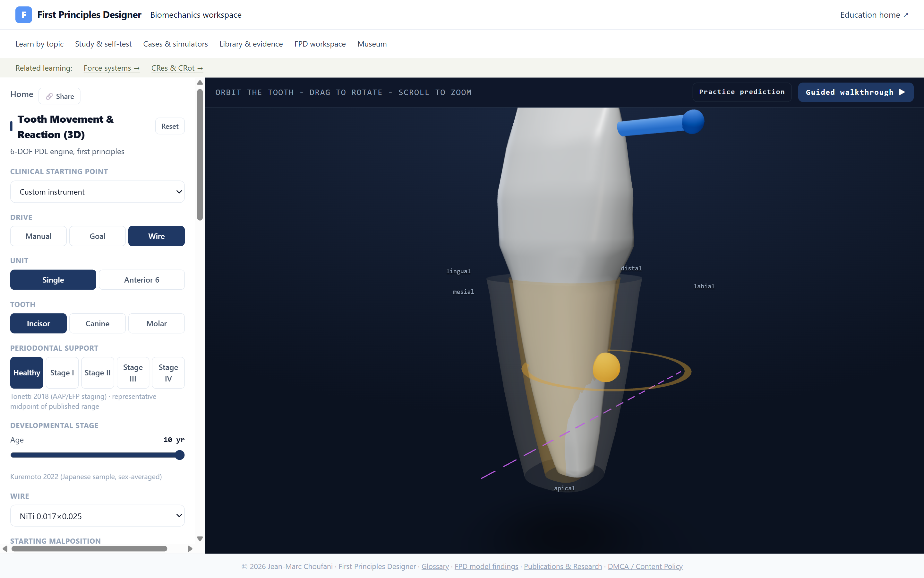This screenshot has width=924, height=578.
Task: Select Stage III periodontal support
Action: [x=133, y=373]
